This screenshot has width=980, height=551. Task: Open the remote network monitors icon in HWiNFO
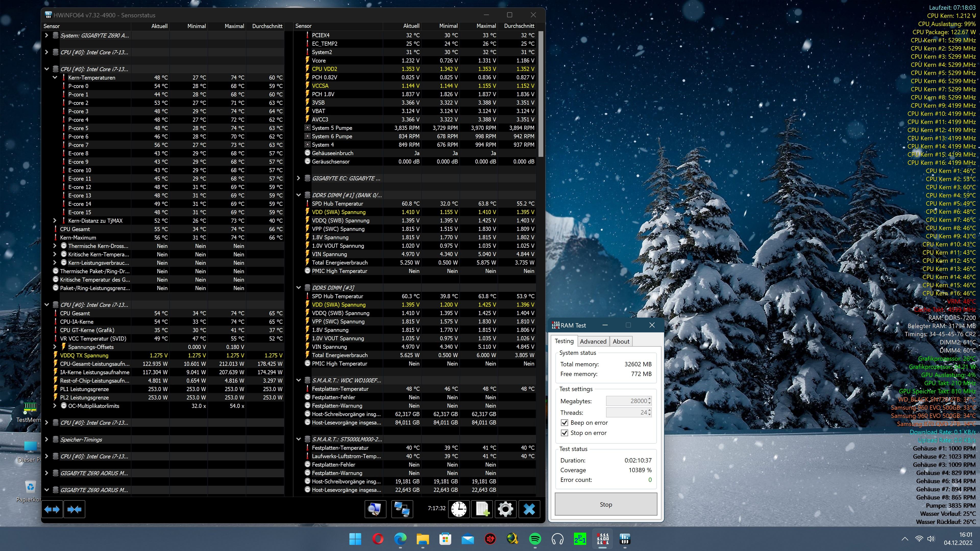(402, 509)
